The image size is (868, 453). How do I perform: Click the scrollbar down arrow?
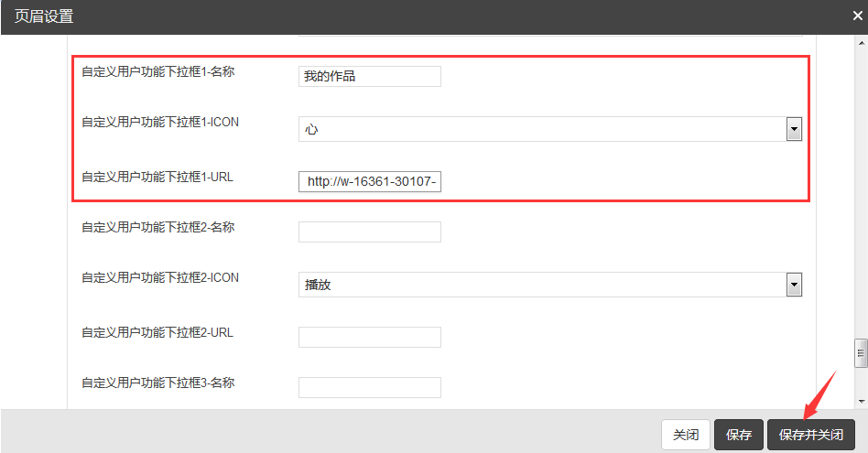coord(862,402)
